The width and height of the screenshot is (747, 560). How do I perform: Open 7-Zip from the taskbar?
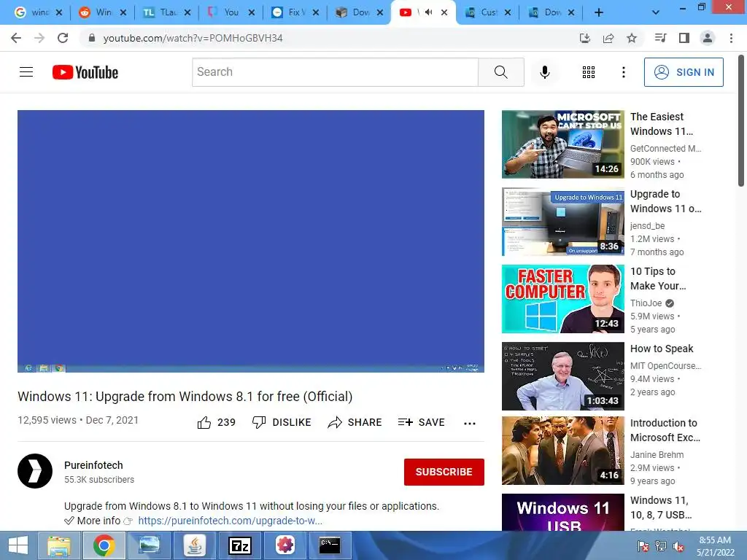click(239, 545)
